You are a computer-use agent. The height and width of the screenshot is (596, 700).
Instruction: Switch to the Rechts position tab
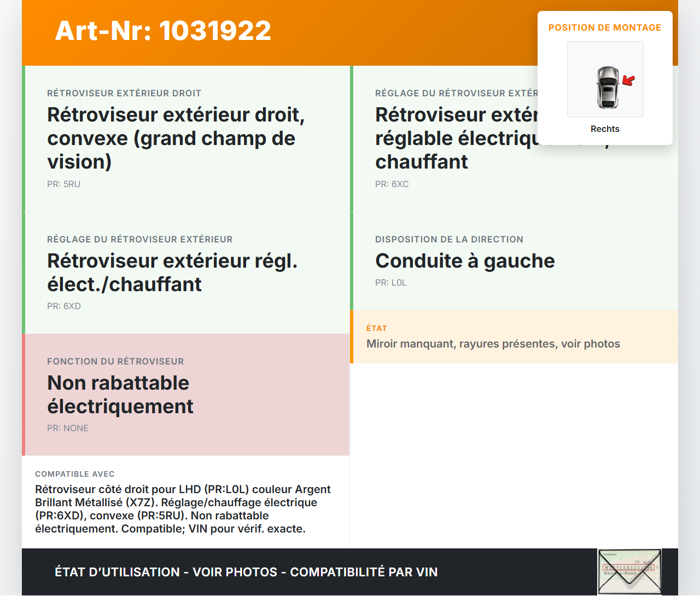605,129
